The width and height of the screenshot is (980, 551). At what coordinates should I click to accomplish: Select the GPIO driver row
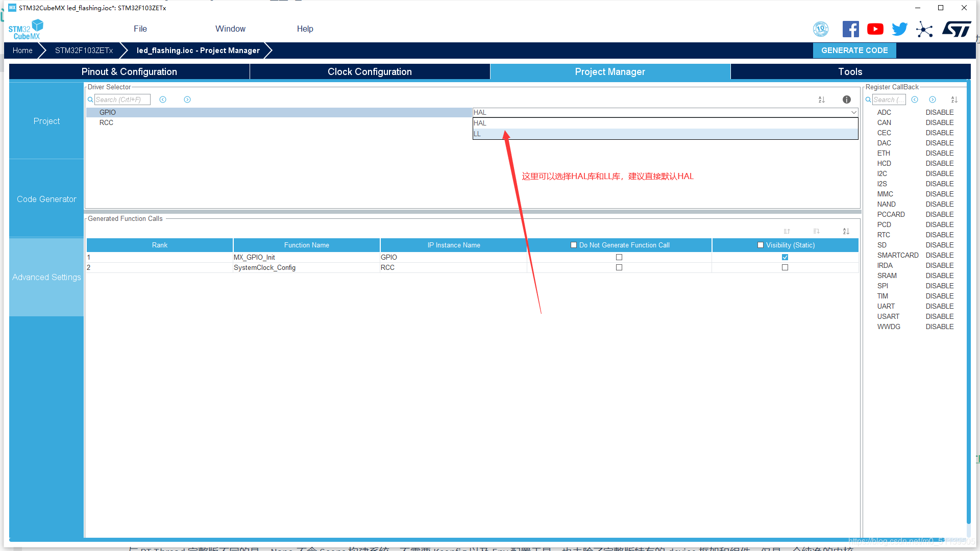[x=279, y=112]
